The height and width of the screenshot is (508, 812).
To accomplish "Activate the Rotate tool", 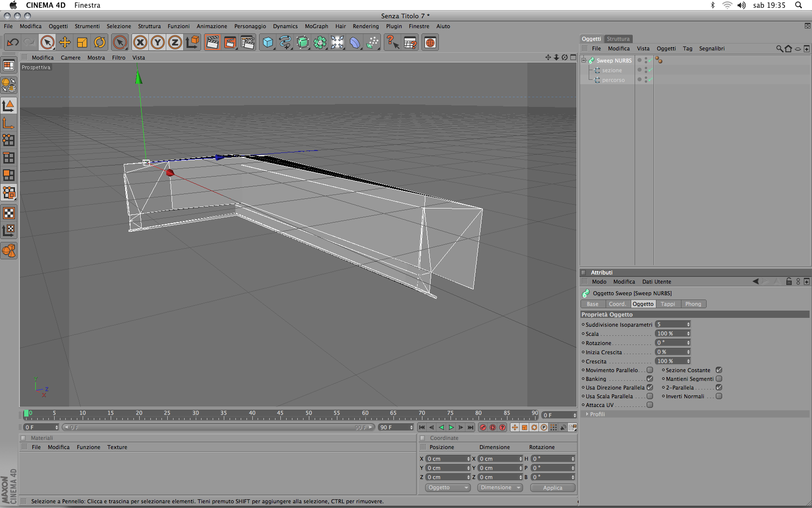I will pyautogui.click(x=100, y=43).
